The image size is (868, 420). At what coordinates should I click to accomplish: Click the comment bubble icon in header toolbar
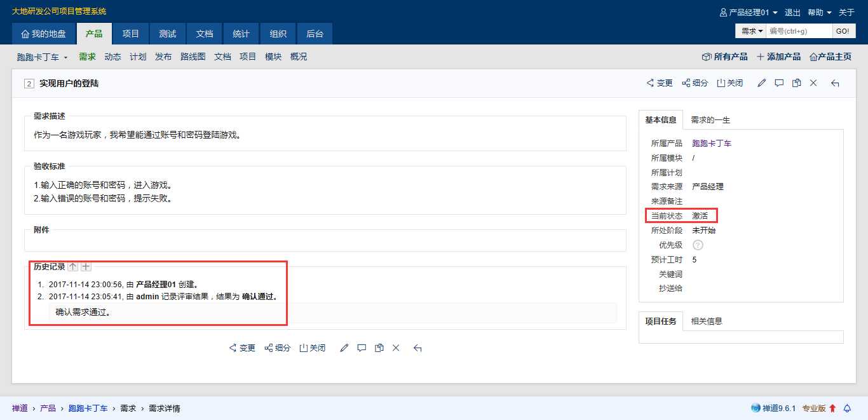tap(779, 83)
